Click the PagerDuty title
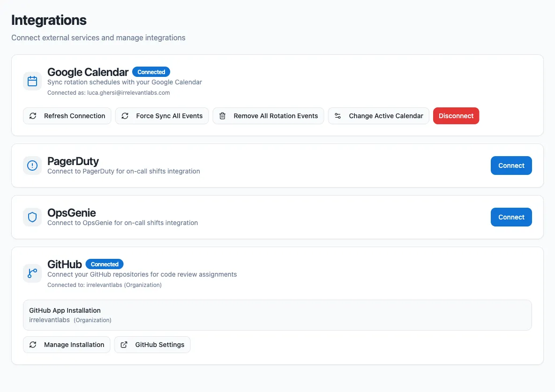The height and width of the screenshot is (392, 555). pyautogui.click(x=73, y=161)
